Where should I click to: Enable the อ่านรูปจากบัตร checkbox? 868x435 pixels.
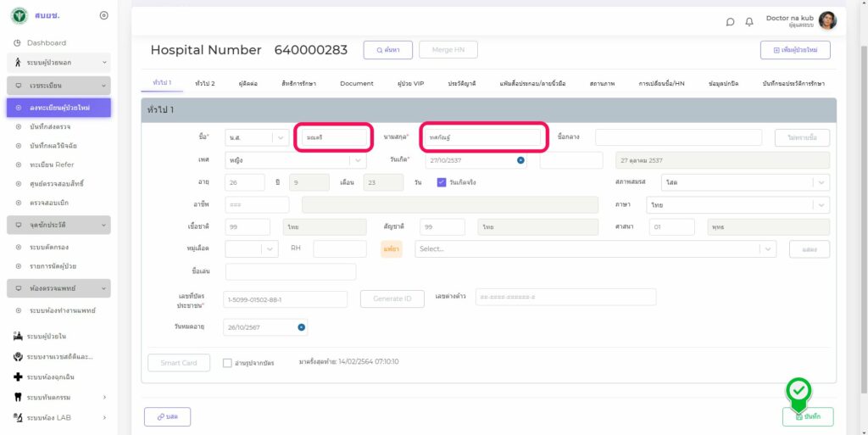(x=227, y=363)
